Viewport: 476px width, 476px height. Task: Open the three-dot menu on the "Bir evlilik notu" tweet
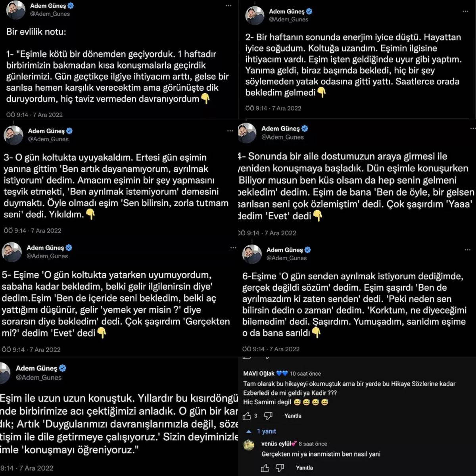(x=228, y=6)
